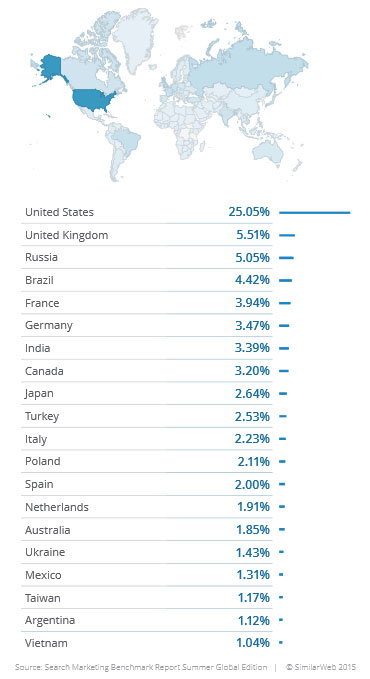Viewport: 370px width, 679px height.
Task: Click the 1.43% value for Ukraine
Action: point(253,553)
